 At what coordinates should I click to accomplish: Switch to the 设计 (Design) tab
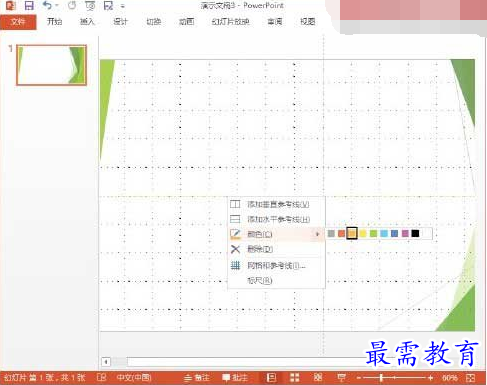point(120,22)
